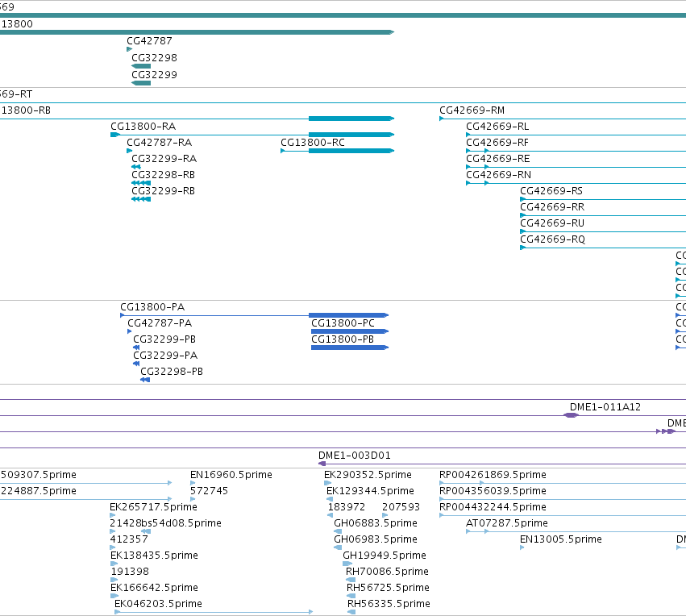Screen dimensions: 686x616
Task: Open transcript CG13800-RA label
Action: pyautogui.click(x=143, y=127)
